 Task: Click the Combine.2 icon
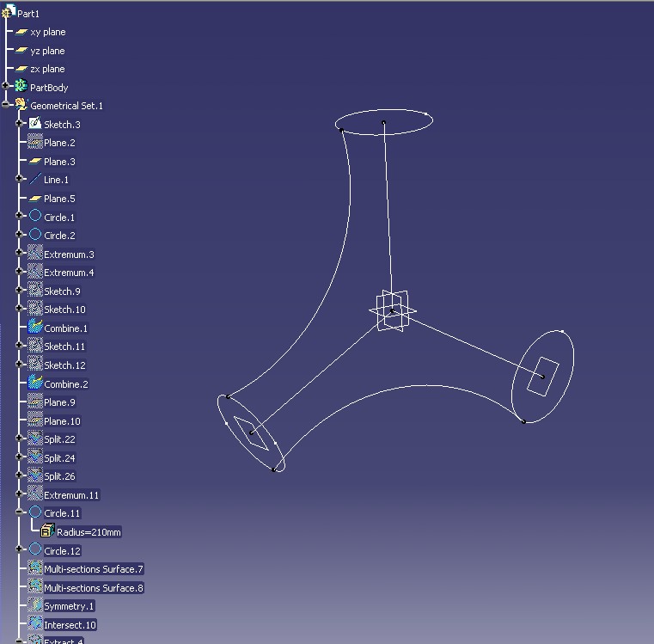point(35,383)
